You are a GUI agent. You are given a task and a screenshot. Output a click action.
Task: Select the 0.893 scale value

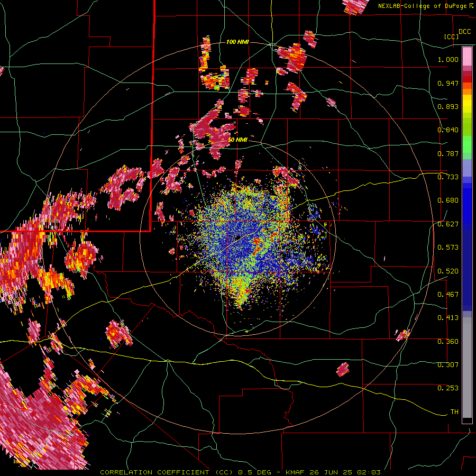[448, 106]
